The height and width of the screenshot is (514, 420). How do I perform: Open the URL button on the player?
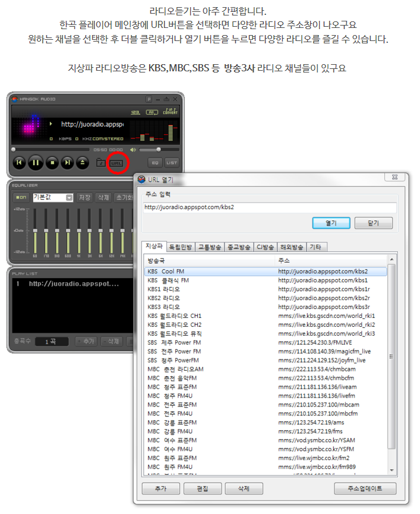tap(116, 163)
